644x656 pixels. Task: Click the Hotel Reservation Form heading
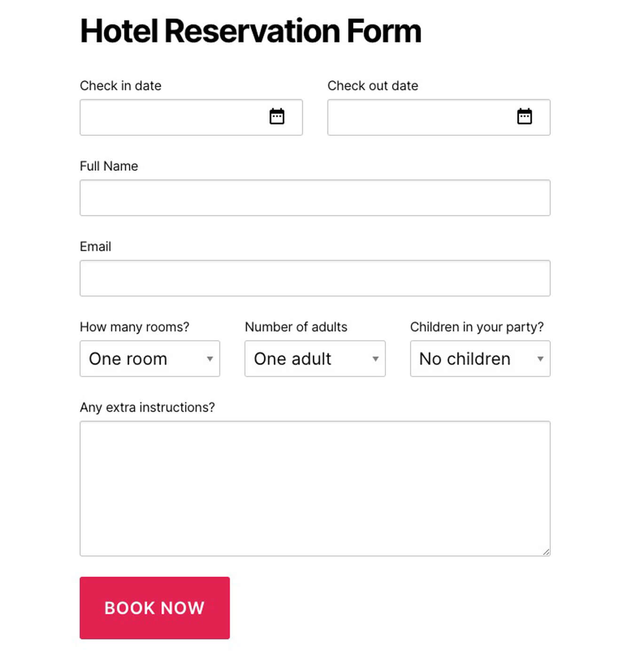[x=251, y=31]
